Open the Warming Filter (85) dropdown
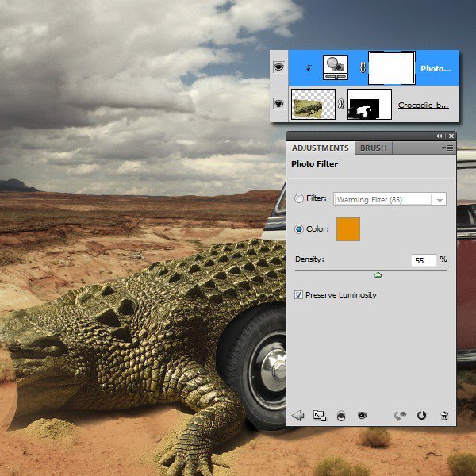 tap(390, 199)
